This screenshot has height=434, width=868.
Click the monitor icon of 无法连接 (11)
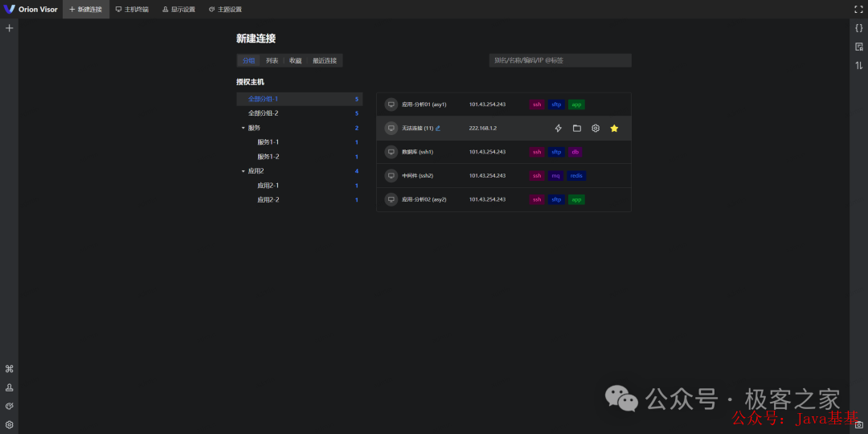click(x=391, y=128)
